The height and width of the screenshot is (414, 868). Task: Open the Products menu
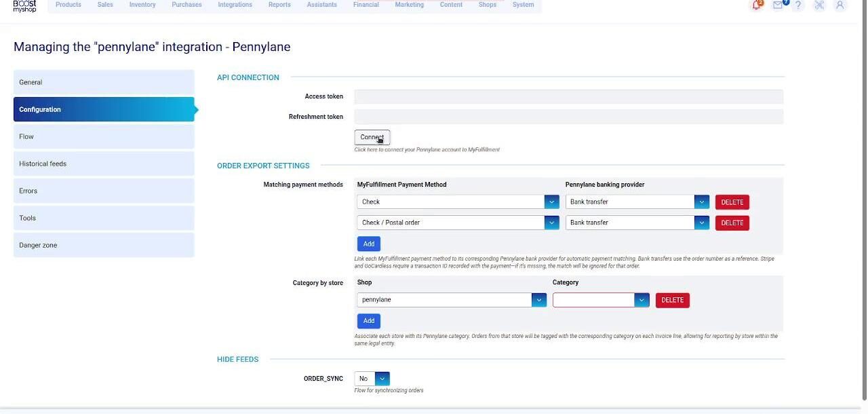click(68, 5)
